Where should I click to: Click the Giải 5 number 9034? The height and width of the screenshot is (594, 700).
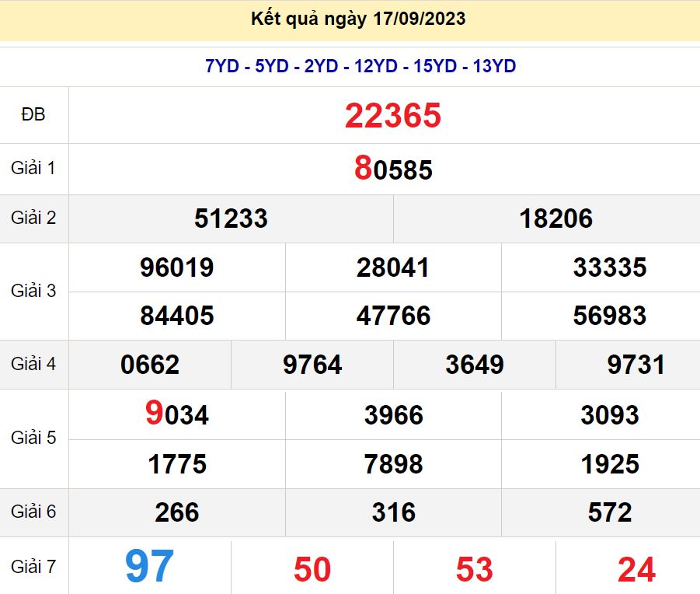[177, 415]
